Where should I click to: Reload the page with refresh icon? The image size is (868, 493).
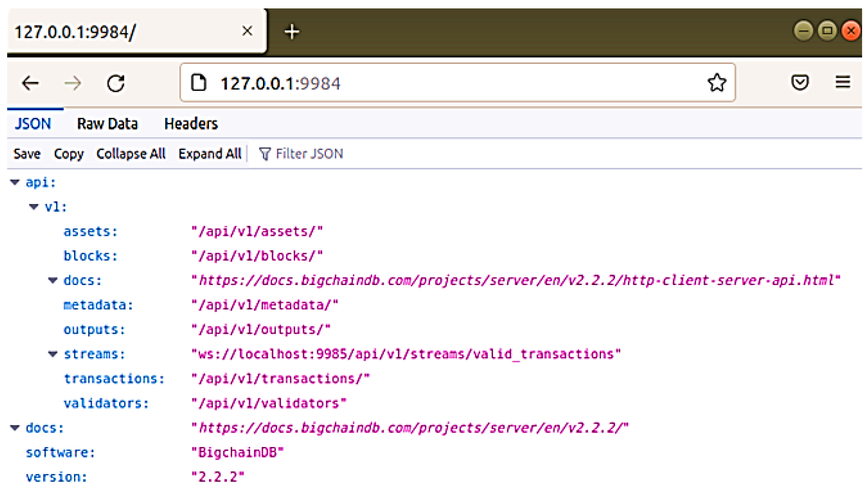click(116, 83)
